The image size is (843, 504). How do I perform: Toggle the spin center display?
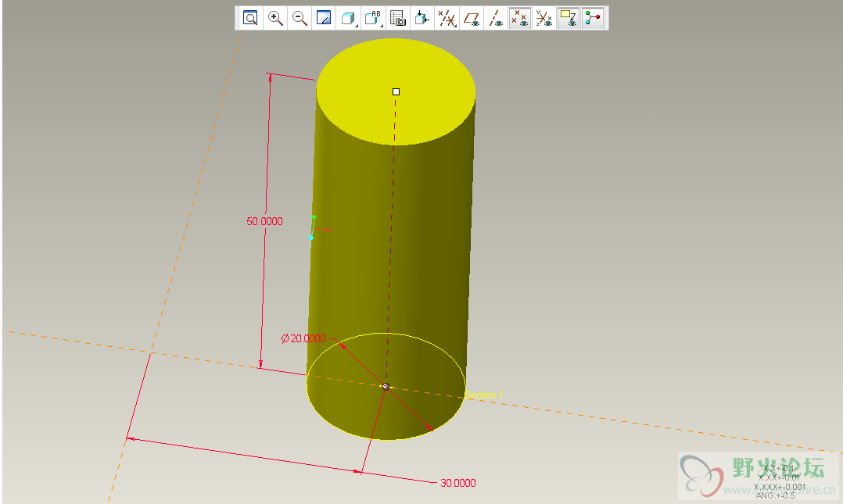click(x=593, y=18)
